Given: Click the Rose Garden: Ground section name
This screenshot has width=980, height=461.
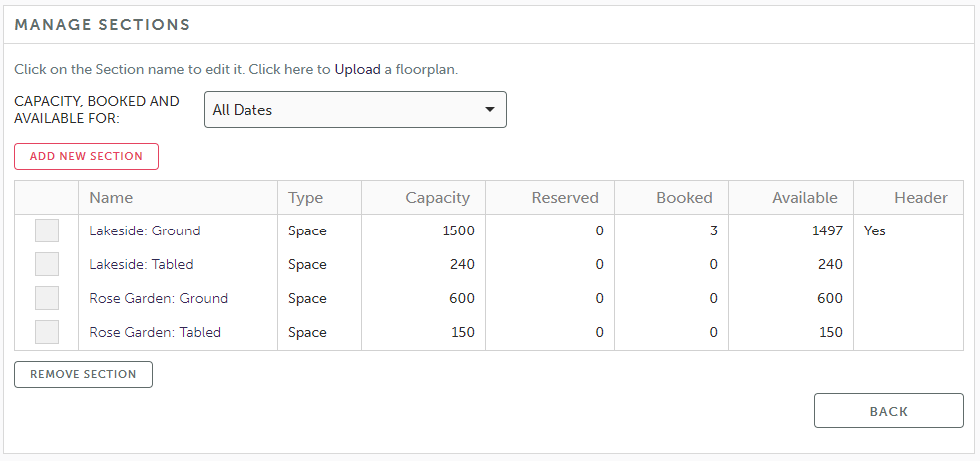Looking at the screenshot, I should [x=158, y=298].
